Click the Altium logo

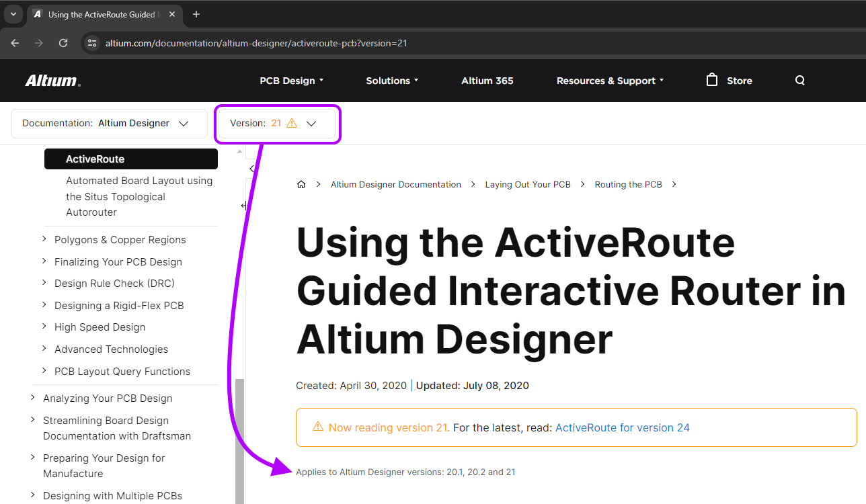(53, 81)
